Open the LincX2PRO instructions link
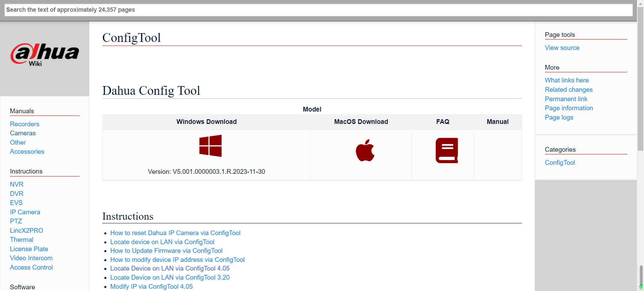644x291 pixels. (x=26, y=230)
